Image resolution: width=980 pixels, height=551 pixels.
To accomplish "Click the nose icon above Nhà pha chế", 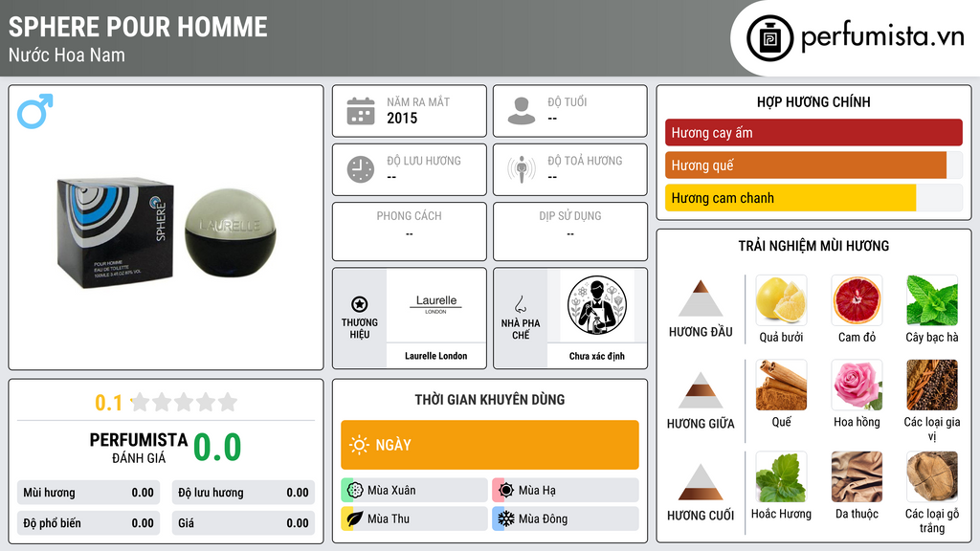I will click(x=520, y=304).
